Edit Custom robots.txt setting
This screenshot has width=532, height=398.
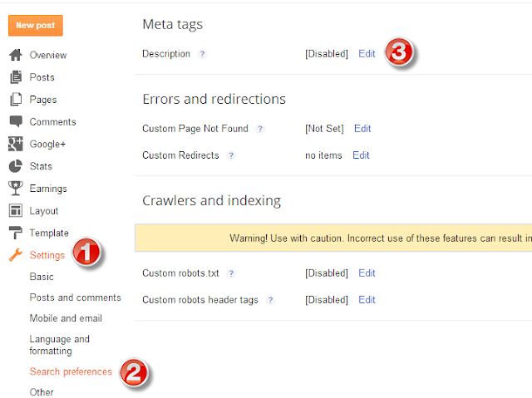pyautogui.click(x=367, y=273)
